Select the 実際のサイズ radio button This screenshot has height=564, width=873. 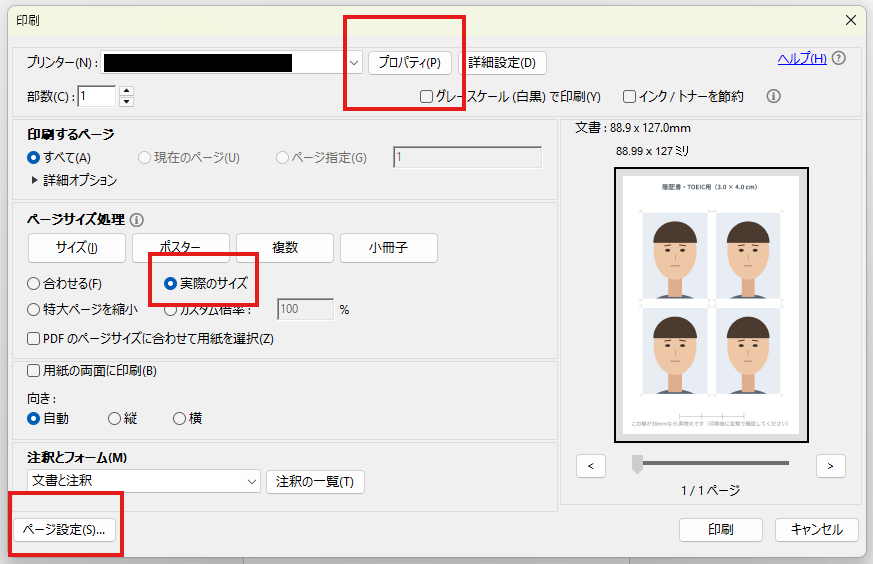point(170,284)
